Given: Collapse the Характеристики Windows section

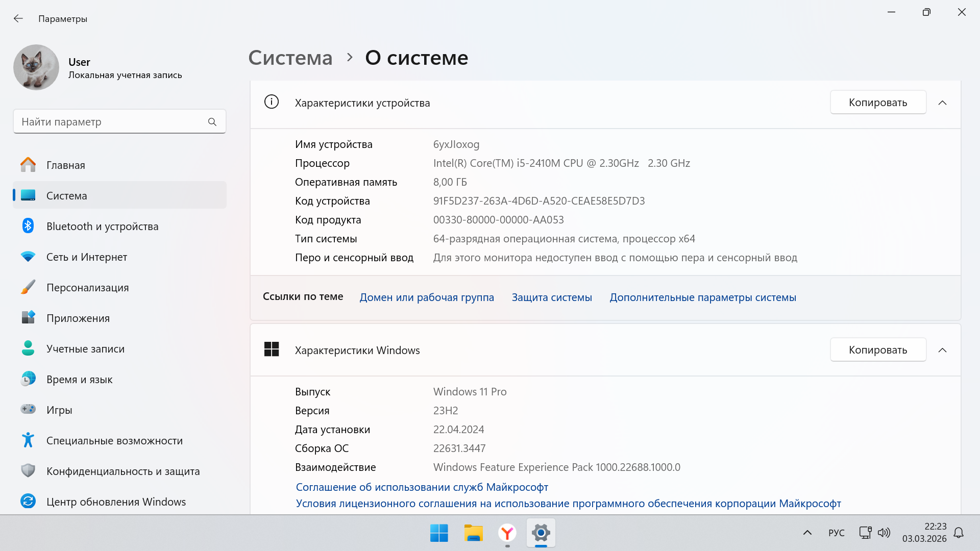Looking at the screenshot, I should [x=942, y=350].
